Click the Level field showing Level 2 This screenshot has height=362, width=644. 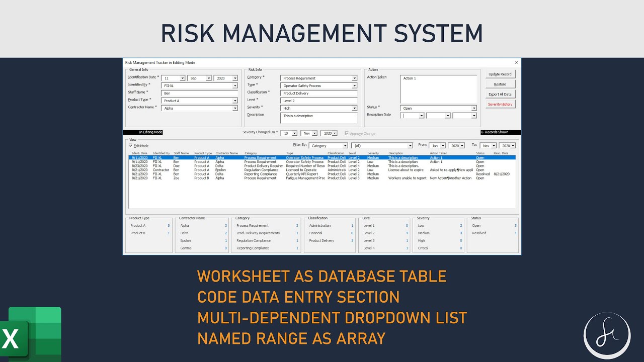319,101
